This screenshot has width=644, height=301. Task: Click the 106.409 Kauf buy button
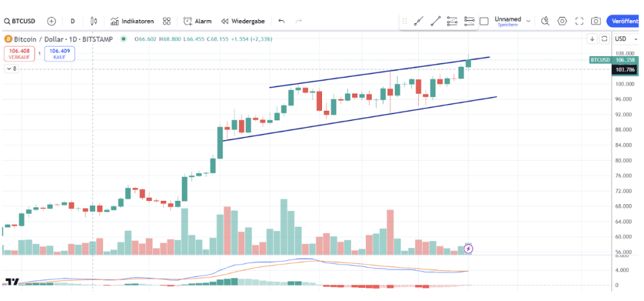pos(60,54)
